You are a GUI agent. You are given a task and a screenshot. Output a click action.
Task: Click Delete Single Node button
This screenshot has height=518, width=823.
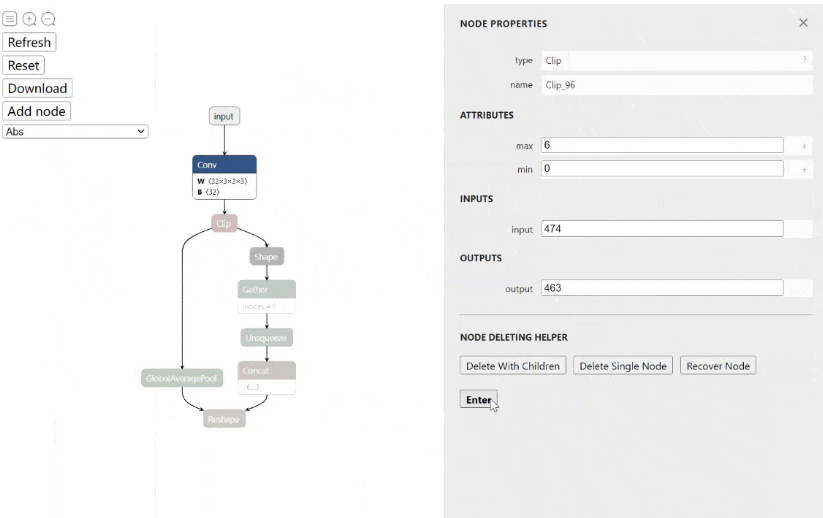tap(623, 366)
